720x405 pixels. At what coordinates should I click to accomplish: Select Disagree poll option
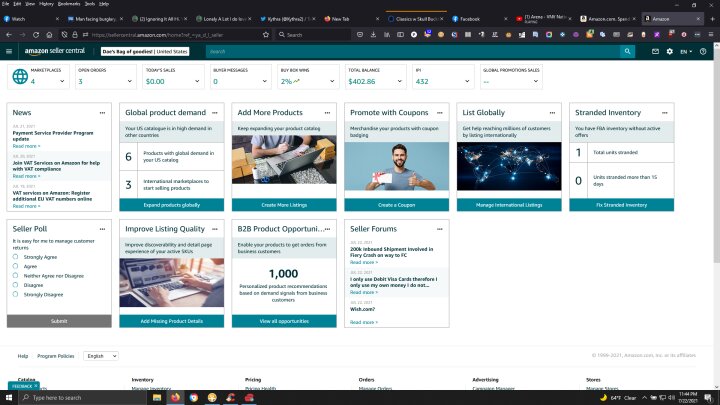tap(16, 285)
